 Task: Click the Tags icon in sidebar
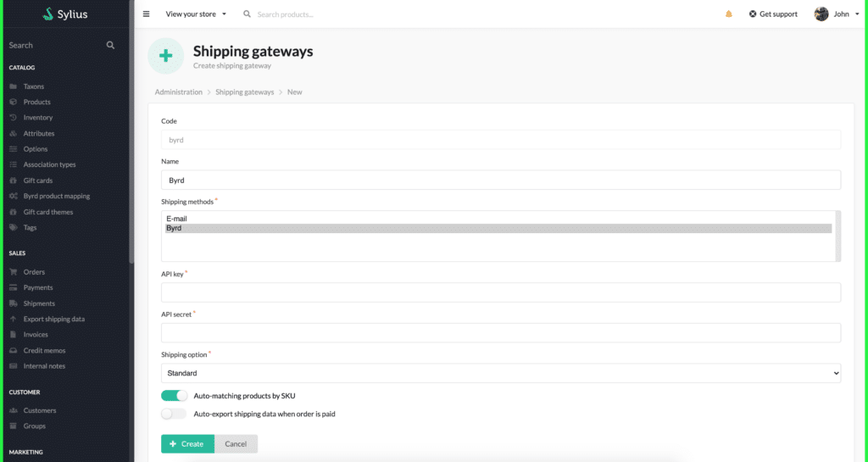(14, 227)
